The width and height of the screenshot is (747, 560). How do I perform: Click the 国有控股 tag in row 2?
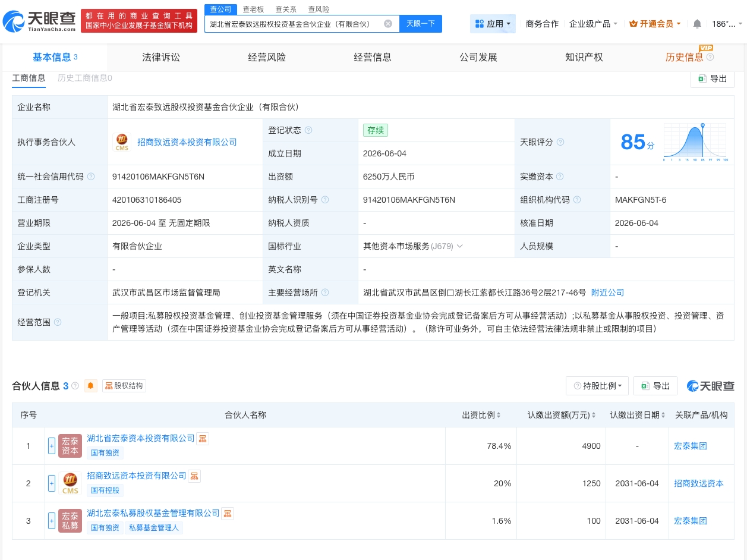(x=105, y=490)
